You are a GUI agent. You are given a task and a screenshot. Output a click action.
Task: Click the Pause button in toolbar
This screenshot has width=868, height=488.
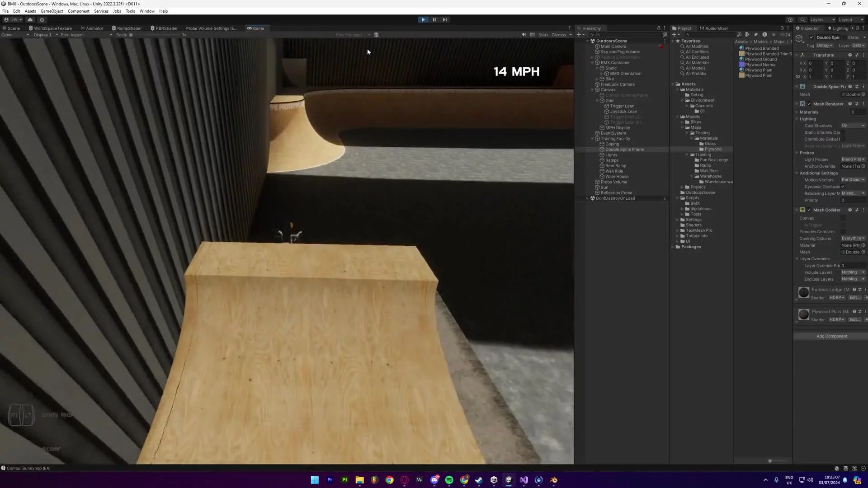(x=434, y=20)
